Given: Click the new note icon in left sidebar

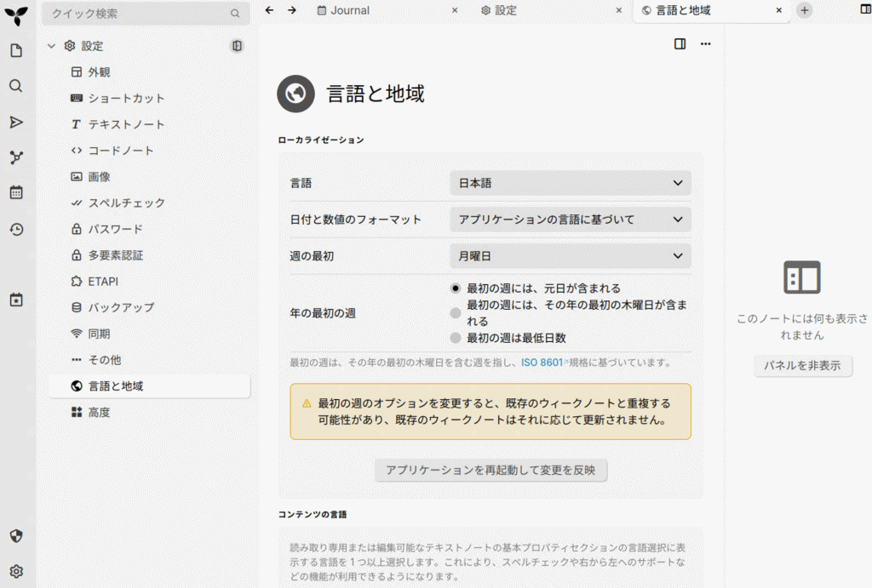Looking at the screenshot, I should 16,51.
